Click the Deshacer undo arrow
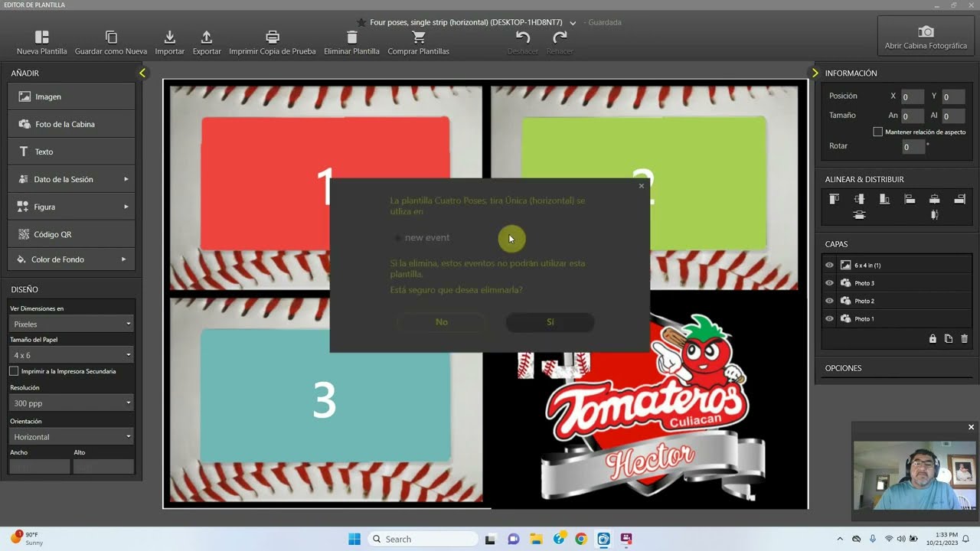The image size is (980, 551). (x=523, y=37)
